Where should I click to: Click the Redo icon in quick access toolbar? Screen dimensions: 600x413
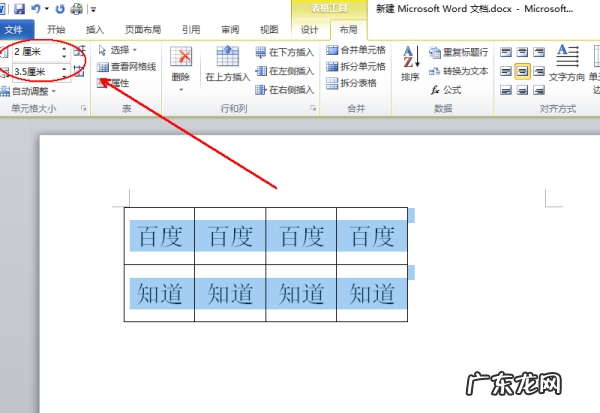[60, 8]
